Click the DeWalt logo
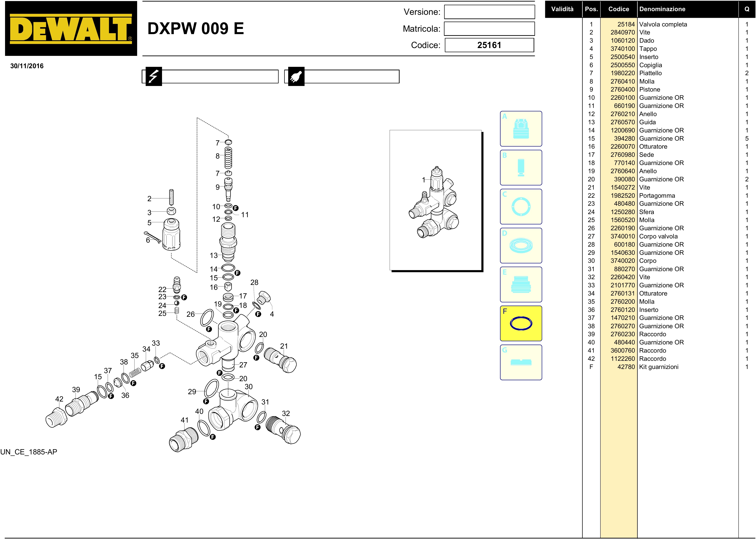 pyautogui.click(x=71, y=29)
